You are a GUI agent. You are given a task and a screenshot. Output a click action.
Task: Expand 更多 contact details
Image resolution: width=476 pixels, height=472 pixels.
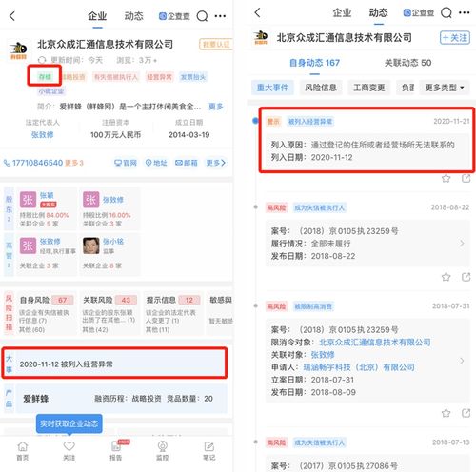point(216,163)
